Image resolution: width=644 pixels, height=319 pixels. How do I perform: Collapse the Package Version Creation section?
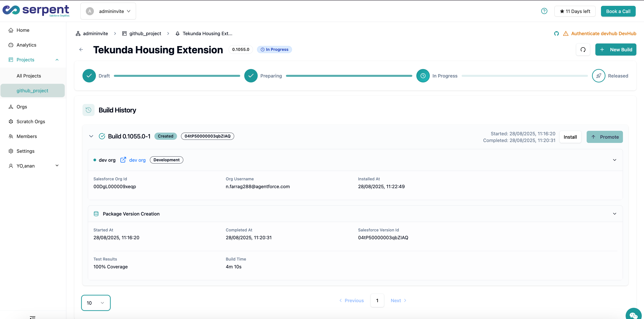coord(614,214)
